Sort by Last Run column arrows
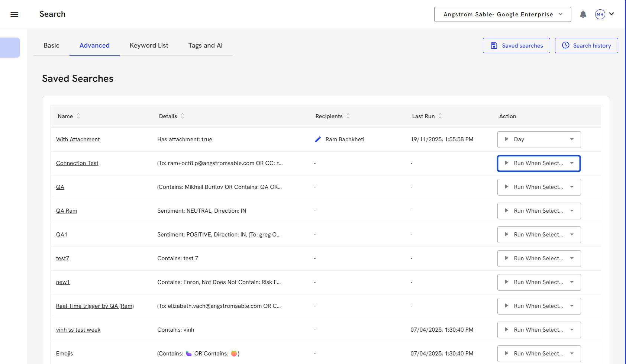Image resolution: width=626 pixels, height=364 pixels. tap(440, 116)
